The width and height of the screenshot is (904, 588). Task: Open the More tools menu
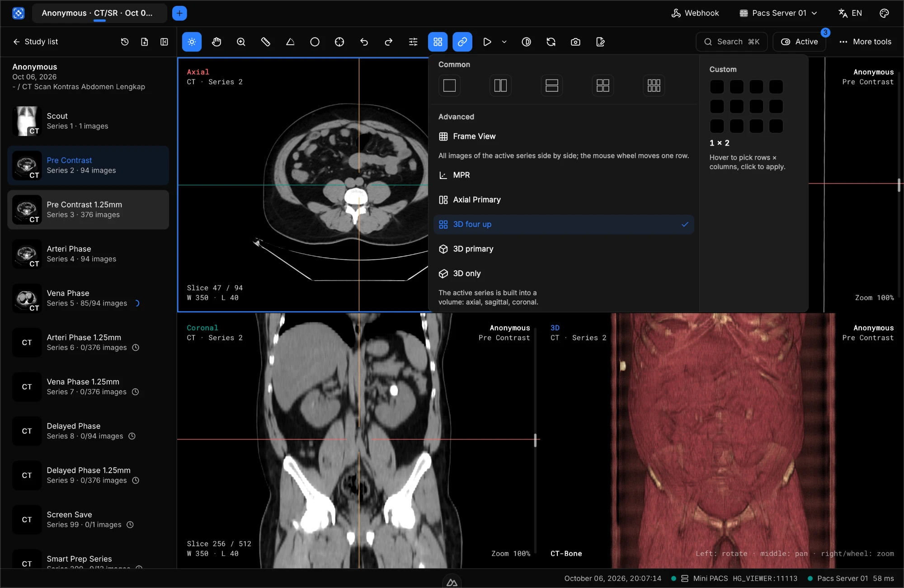(866, 42)
